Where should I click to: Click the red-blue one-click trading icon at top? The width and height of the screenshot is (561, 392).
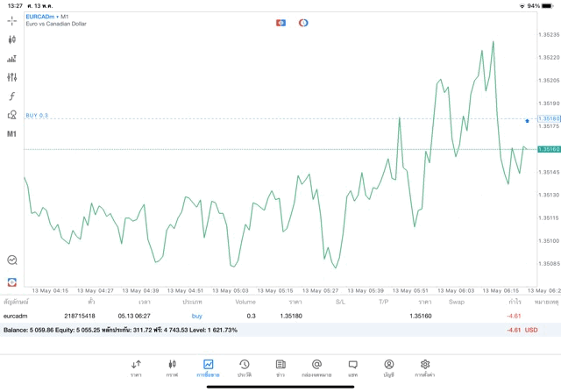tap(280, 22)
